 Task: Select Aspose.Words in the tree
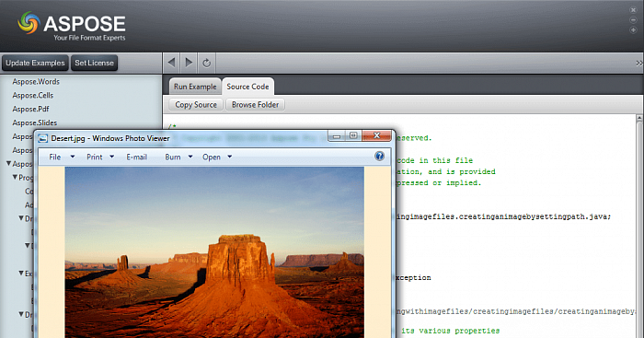pyautogui.click(x=36, y=81)
